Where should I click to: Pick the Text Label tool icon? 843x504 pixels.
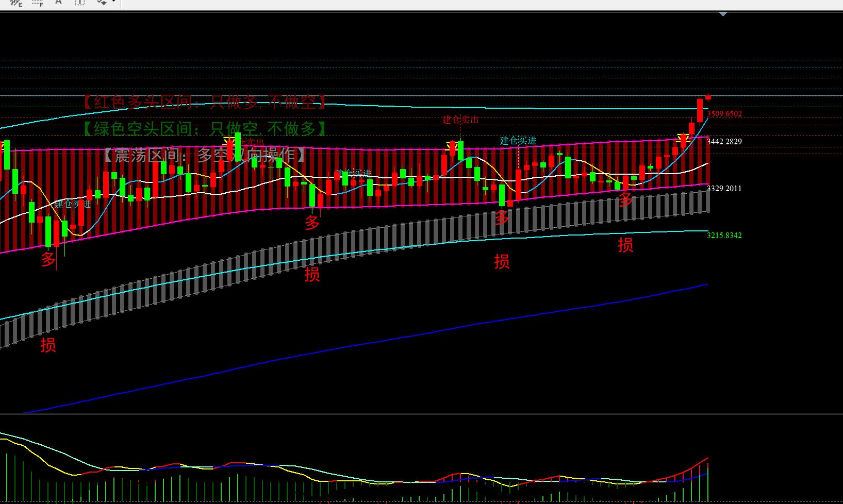pos(79,3)
